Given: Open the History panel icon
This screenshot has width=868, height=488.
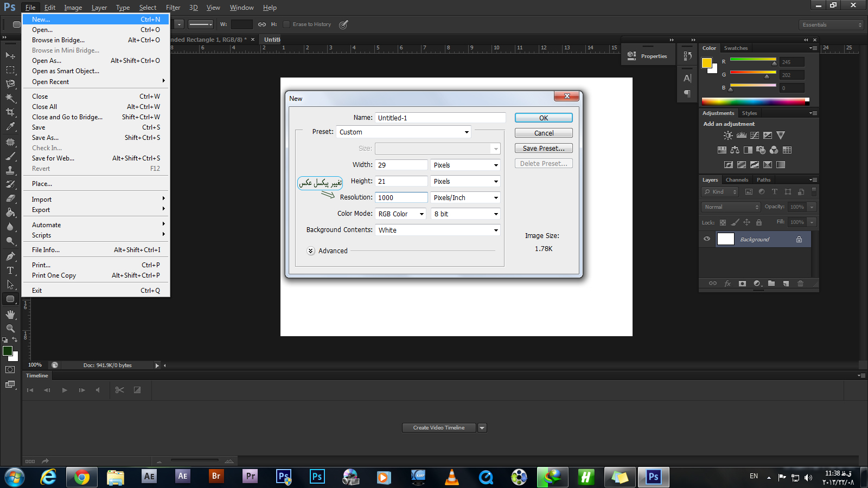Looking at the screenshot, I should click(x=687, y=56).
